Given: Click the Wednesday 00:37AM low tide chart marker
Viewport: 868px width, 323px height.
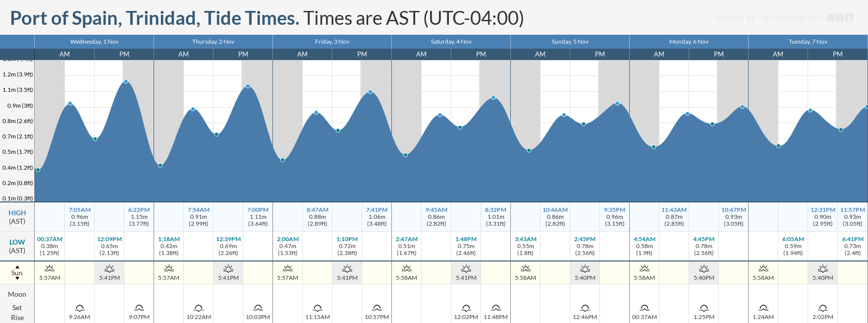Looking at the screenshot, I should [x=38, y=170].
